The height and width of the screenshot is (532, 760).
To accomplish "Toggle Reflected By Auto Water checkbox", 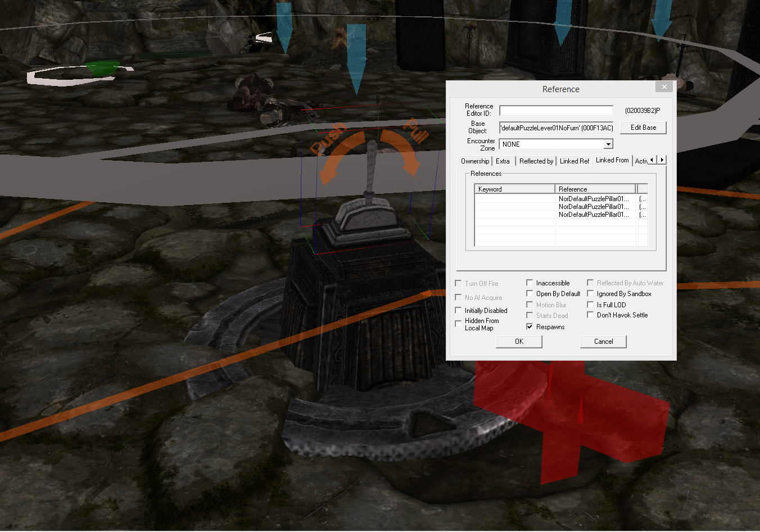I will (590, 283).
